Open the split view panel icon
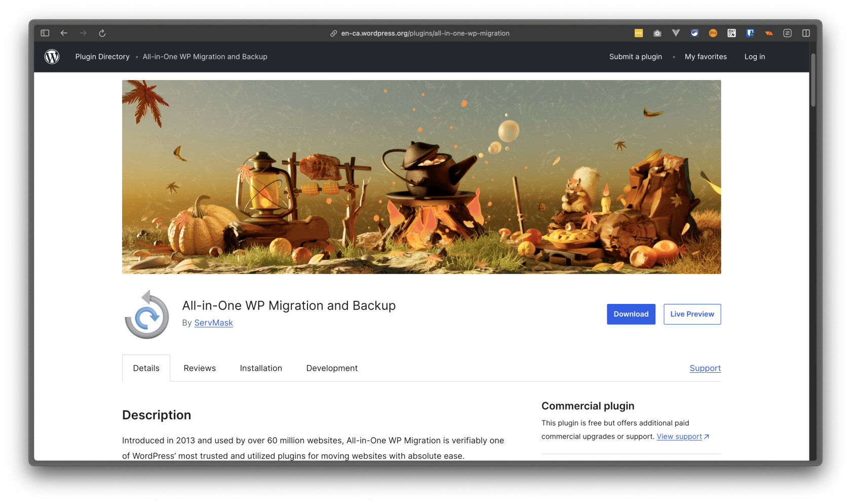Viewport: 851px width, 504px height. tap(806, 33)
